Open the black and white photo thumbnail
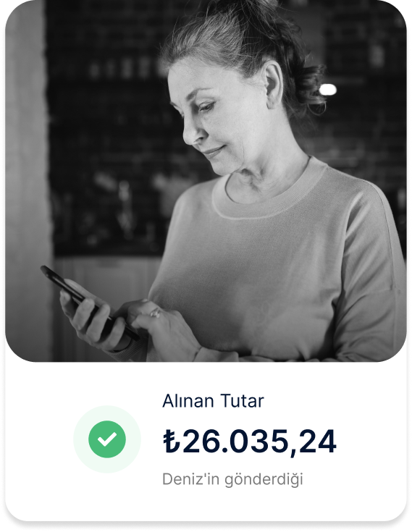Image resolution: width=412 pixels, height=532 pixels. 206,181
